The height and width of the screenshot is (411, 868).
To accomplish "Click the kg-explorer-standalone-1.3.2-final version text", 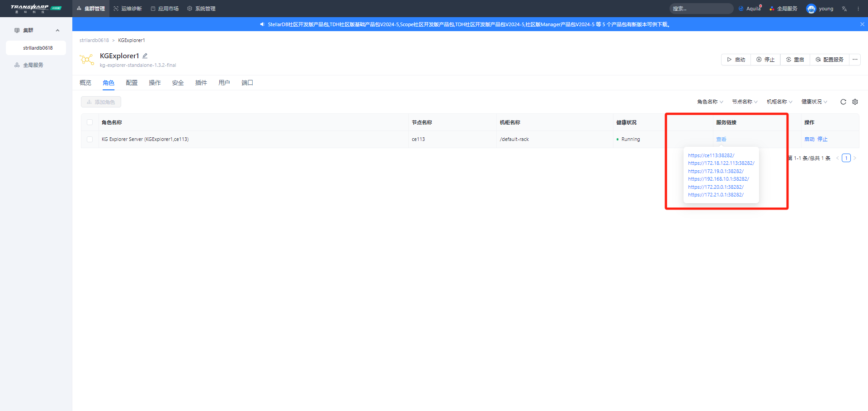I will [x=138, y=65].
